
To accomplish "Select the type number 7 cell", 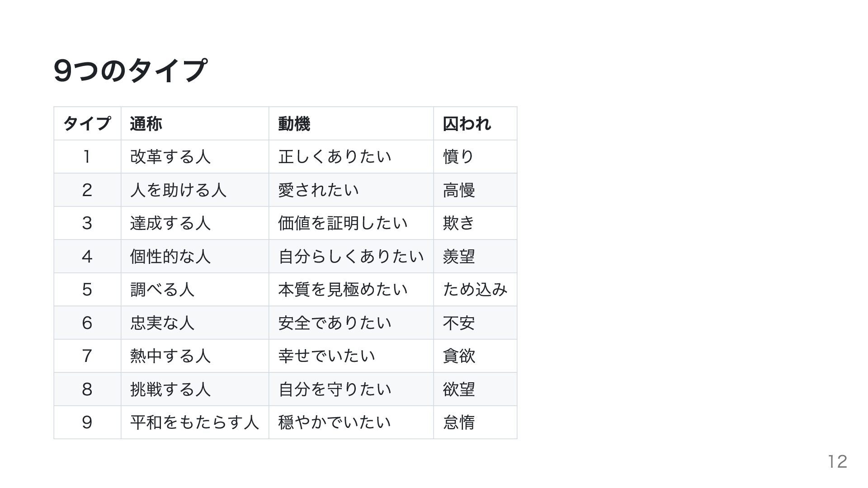I will [x=87, y=356].
